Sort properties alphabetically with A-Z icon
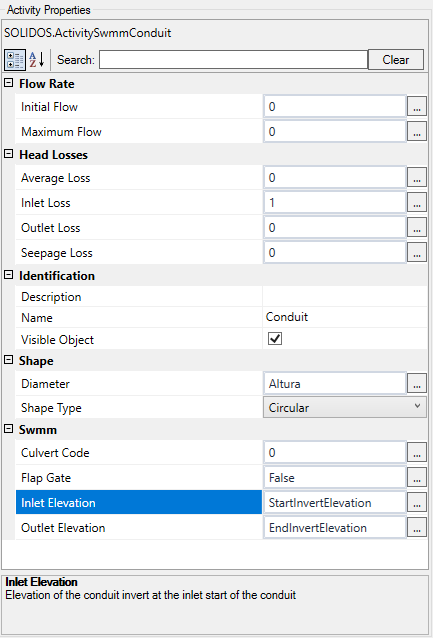 (37, 60)
